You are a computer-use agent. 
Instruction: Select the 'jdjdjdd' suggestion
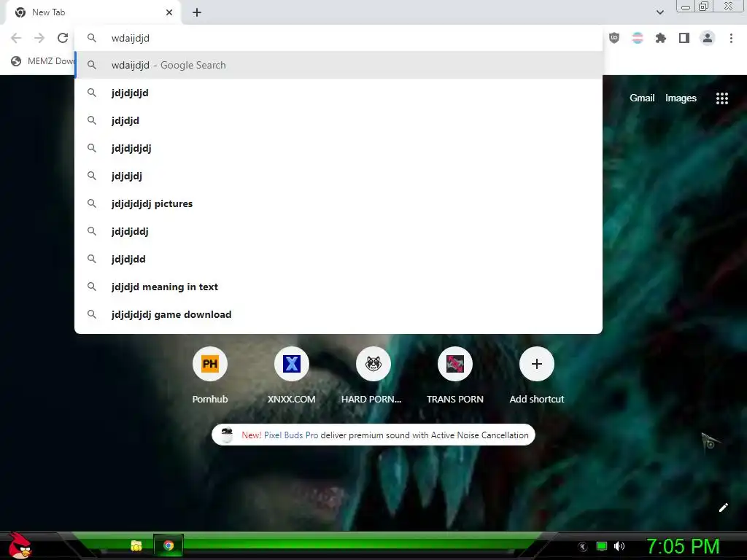point(338,259)
